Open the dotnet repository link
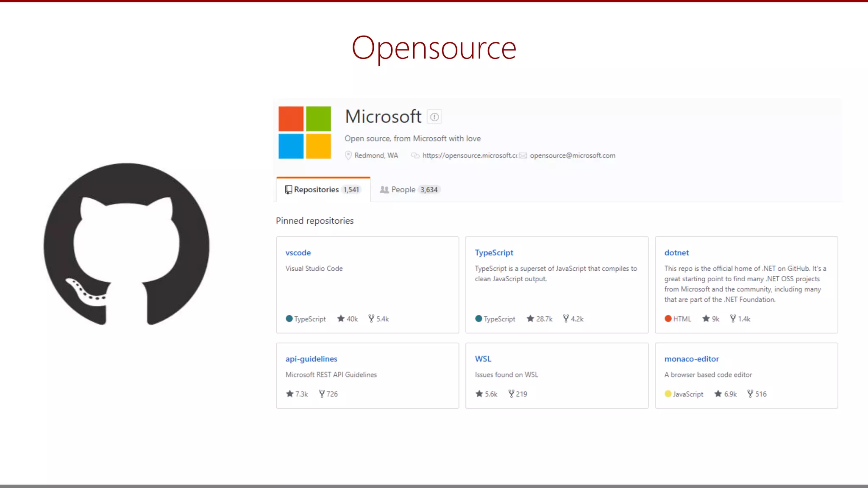The image size is (868, 488). [676, 252]
